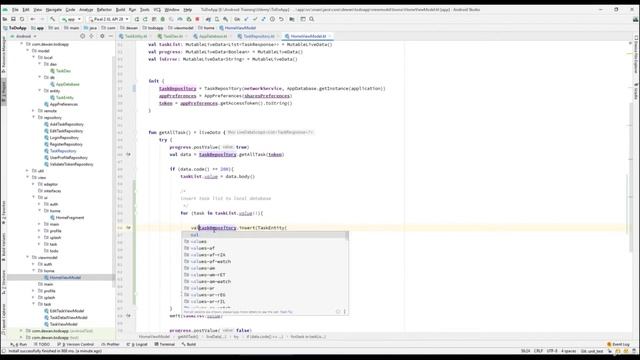Switch to the AppDatabase.kt tab
Viewport: 640px width, 360px height.
(x=213, y=36)
